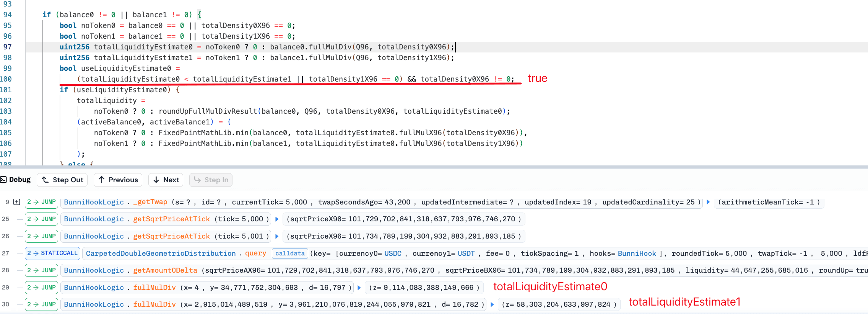
Task: Click the blue arrow before arithmeticMeanTick result
Action: [x=708, y=202]
